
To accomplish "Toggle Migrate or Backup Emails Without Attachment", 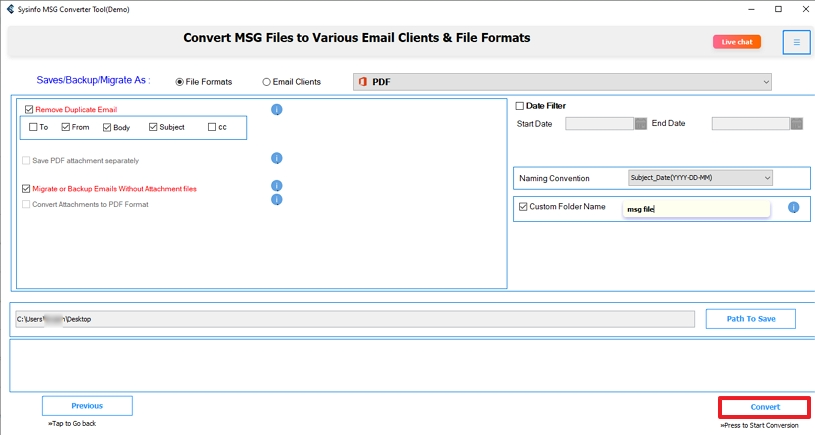I will [x=26, y=189].
